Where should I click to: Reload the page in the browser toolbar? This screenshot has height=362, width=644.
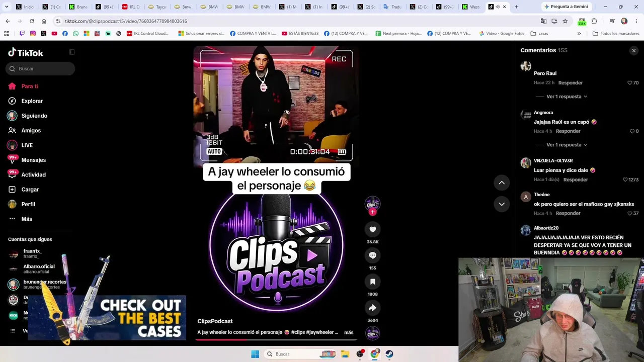pyautogui.click(x=32, y=21)
